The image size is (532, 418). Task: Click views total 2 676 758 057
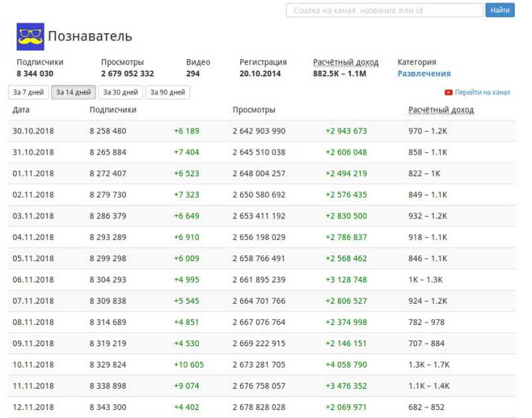(259, 386)
